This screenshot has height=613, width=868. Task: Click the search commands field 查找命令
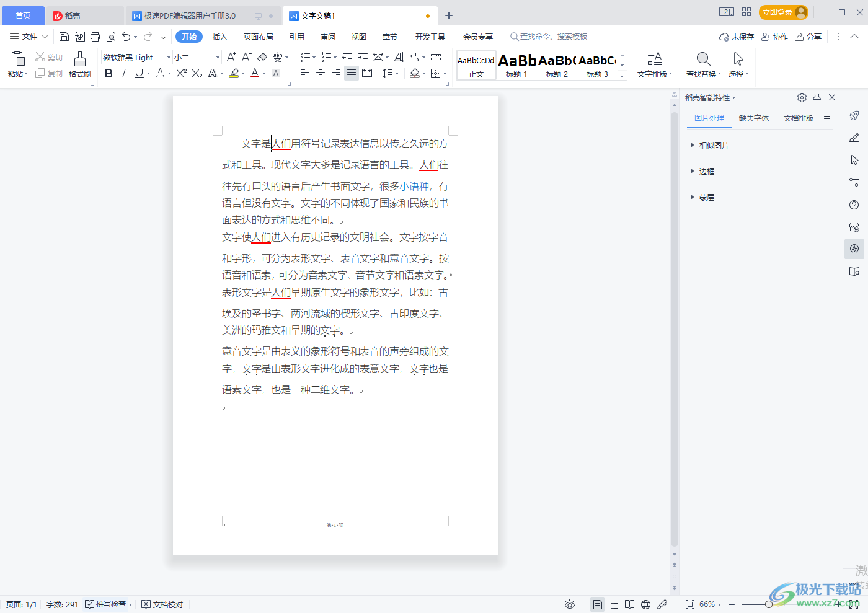[549, 37]
